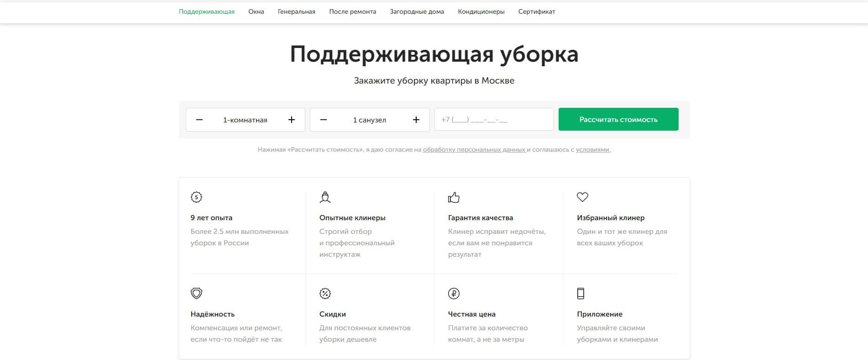Go to the Загородные дома tab
868x360 pixels.
coord(417,11)
